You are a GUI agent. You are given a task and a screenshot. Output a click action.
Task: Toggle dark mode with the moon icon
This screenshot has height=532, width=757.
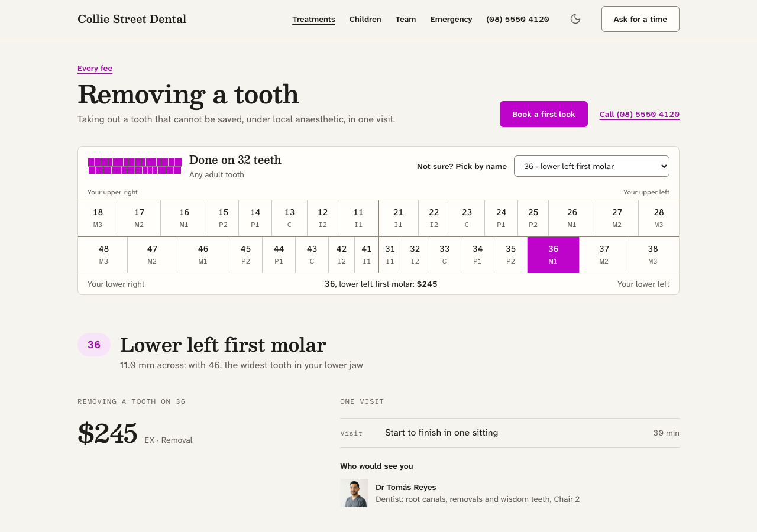[575, 19]
